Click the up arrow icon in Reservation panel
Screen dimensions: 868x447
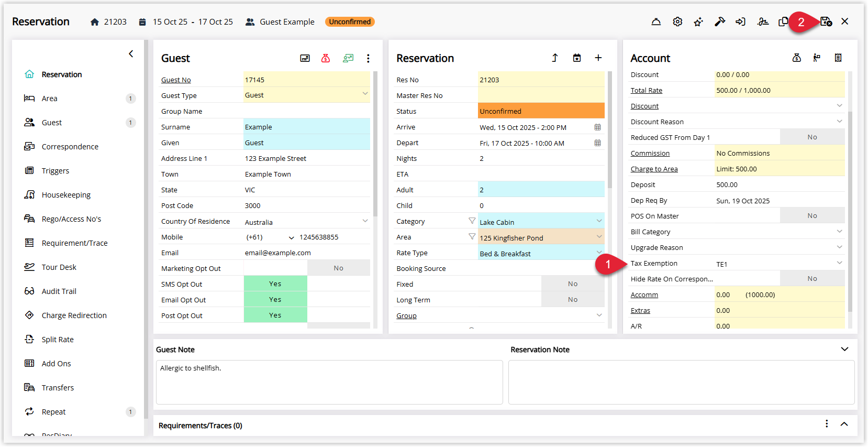(555, 58)
